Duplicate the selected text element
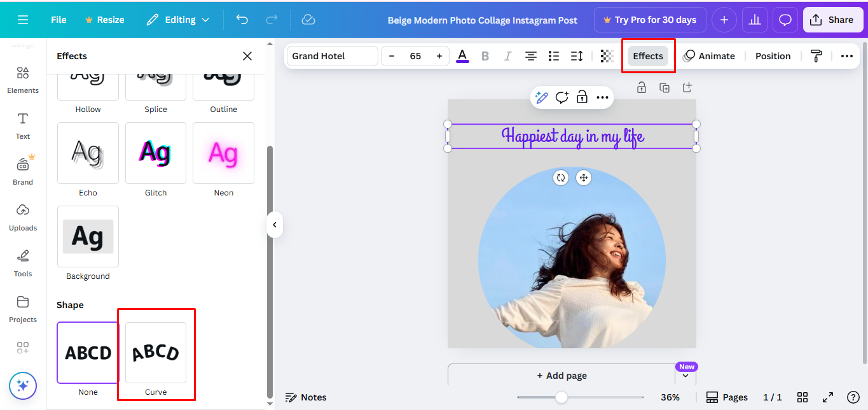Image resolution: width=868 pixels, height=410 pixels. coord(665,87)
